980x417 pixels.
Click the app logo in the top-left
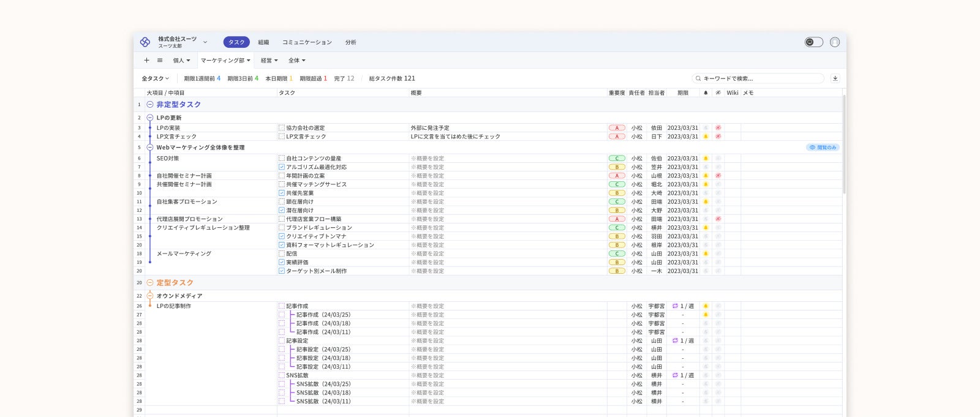(x=145, y=42)
